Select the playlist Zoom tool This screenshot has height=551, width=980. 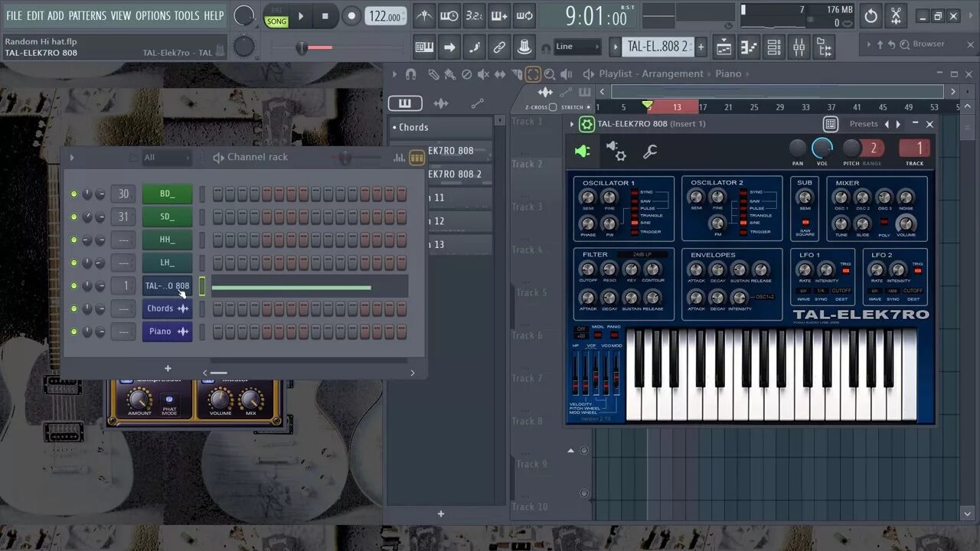tap(550, 74)
